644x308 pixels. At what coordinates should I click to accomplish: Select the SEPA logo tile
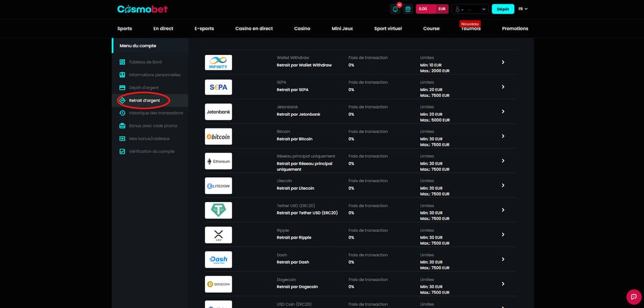[x=218, y=87]
